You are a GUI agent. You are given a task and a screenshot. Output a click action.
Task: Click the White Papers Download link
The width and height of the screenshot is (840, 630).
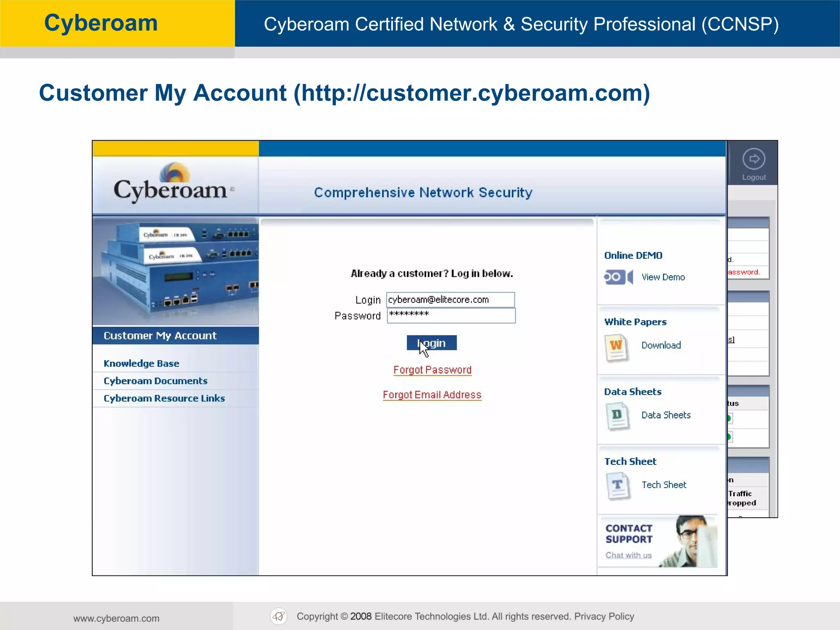661,345
